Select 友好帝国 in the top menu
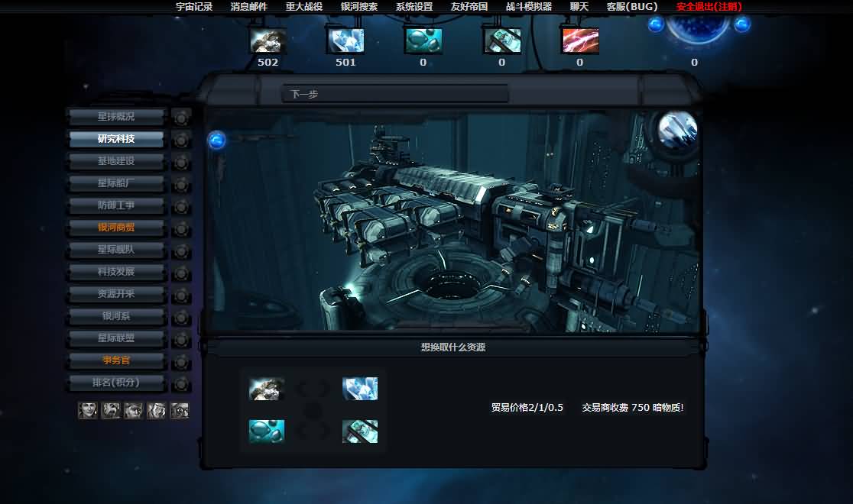 click(x=469, y=7)
